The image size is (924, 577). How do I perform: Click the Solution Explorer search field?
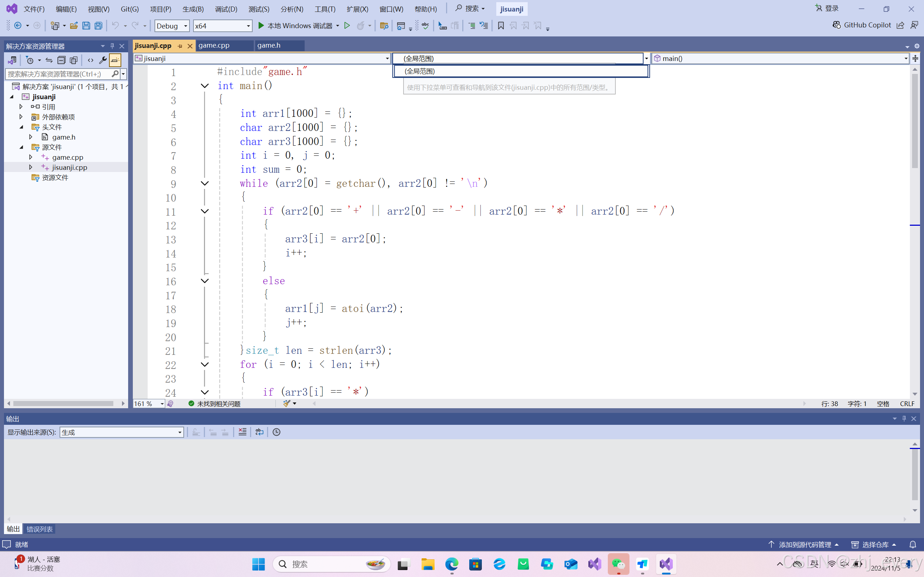[57, 74]
